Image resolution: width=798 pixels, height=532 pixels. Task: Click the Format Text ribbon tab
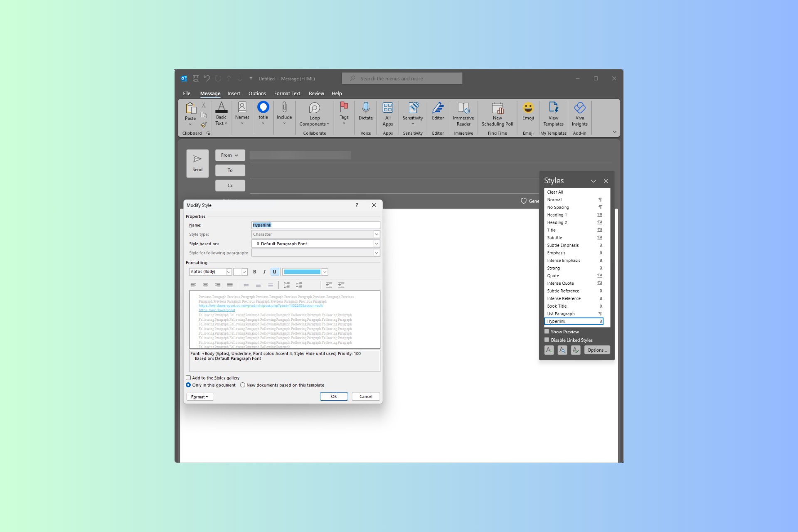[287, 94]
